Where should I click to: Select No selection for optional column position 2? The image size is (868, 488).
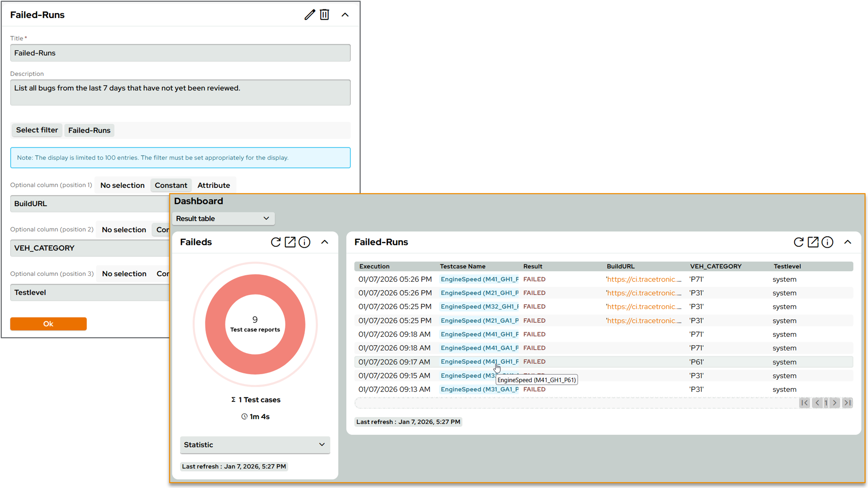(x=124, y=229)
